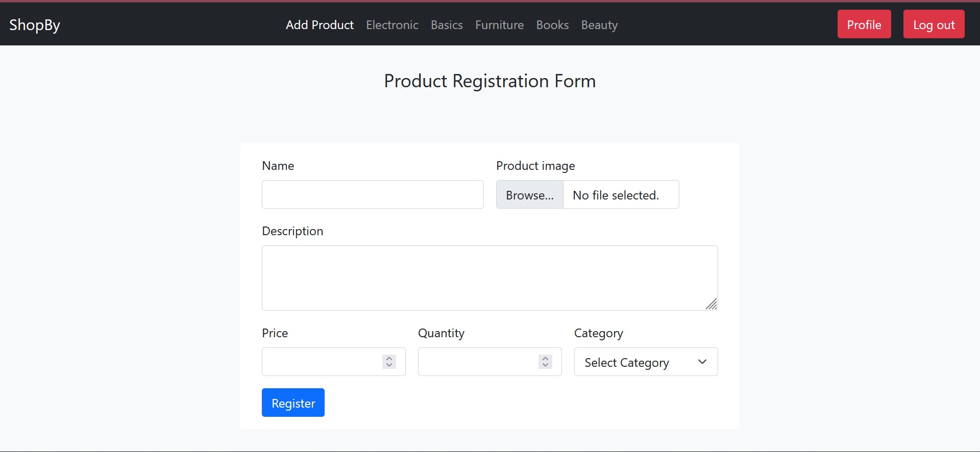Image resolution: width=980 pixels, height=452 pixels.
Task: Increase Price with the up arrow
Action: (x=389, y=358)
